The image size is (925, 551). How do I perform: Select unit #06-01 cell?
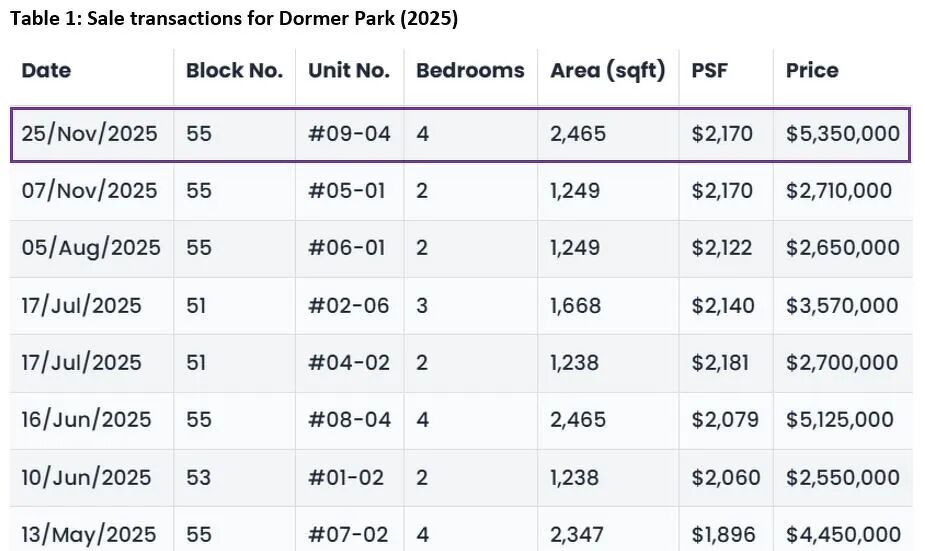346,248
